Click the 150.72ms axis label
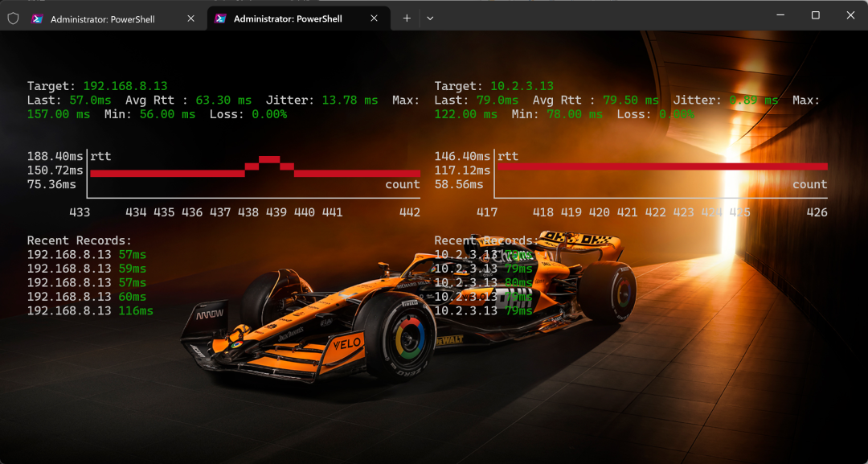The height and width of the screenshot is (464, 868). tap(55, 170)
